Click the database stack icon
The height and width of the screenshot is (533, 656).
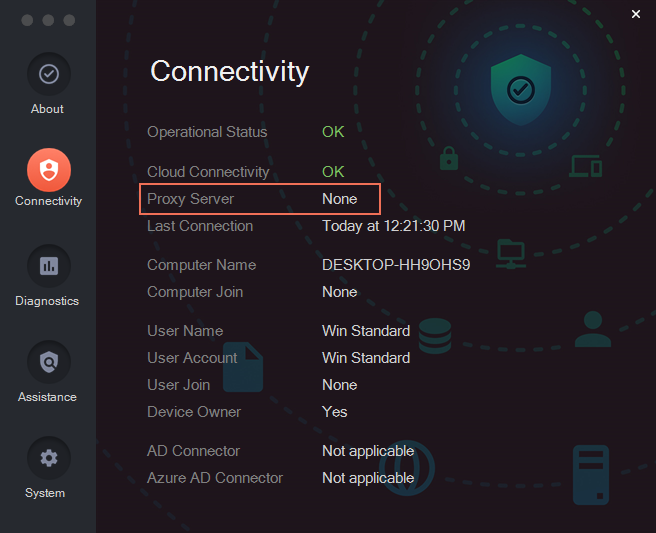(435, 336)
